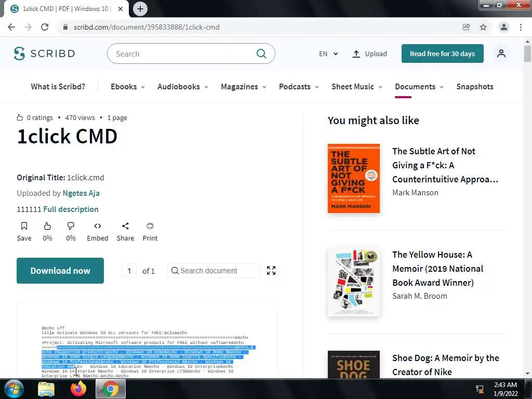Image resolution: width=532 pixels, height=399 pixels.
Task: Open uploader Ngetes Aja profile
Action: [81, 193]
